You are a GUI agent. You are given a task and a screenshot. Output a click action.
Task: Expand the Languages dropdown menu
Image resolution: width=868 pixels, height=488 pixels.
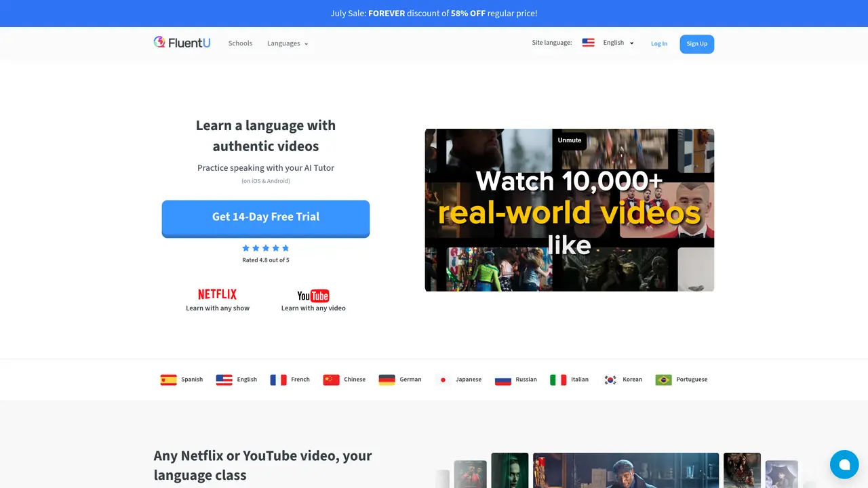point(288,43)
